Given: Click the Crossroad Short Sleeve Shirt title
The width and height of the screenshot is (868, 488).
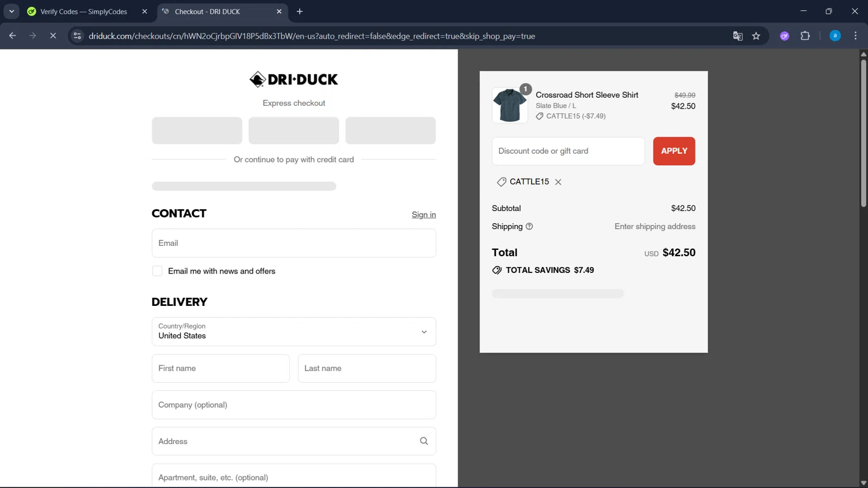Looking at the screenshot, I should [587, 95].
